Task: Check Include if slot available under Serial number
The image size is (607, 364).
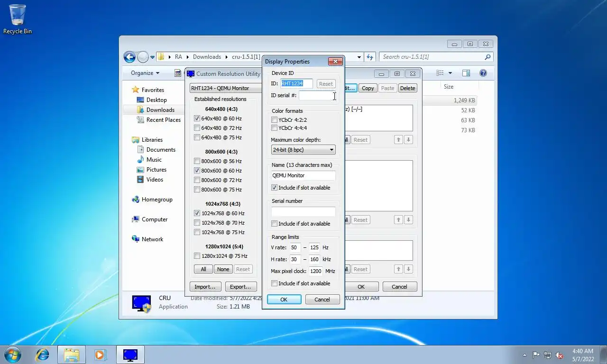Action: [x=274, y=224]
